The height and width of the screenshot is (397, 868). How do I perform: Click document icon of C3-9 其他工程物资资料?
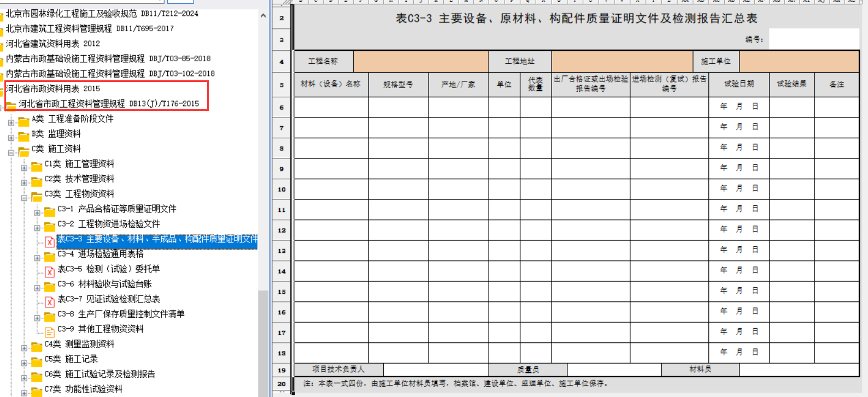(x=50, y=331)
